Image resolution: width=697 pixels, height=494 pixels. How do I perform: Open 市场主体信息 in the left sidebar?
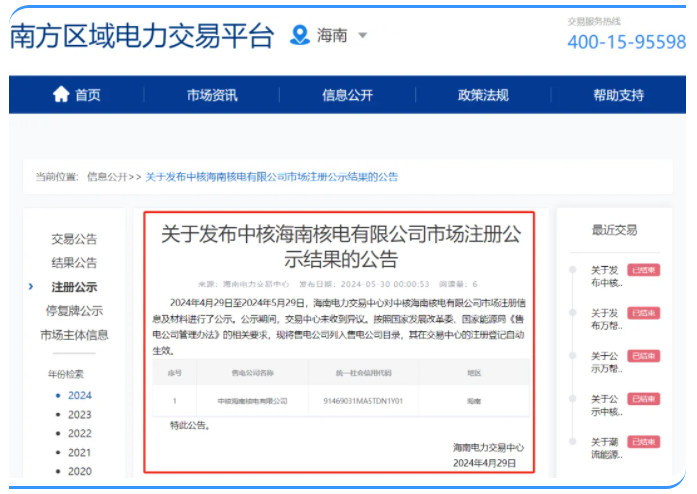coord(74,335)
